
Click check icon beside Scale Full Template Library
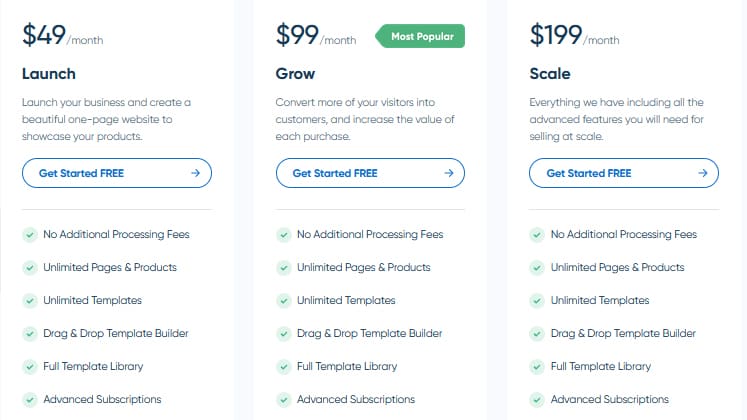(x=537, y=367)
